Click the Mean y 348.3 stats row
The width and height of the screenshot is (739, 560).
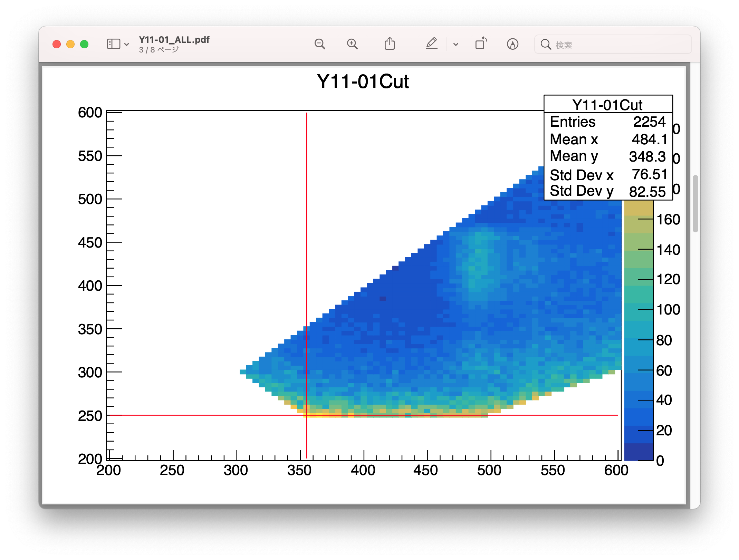(608, 156)
